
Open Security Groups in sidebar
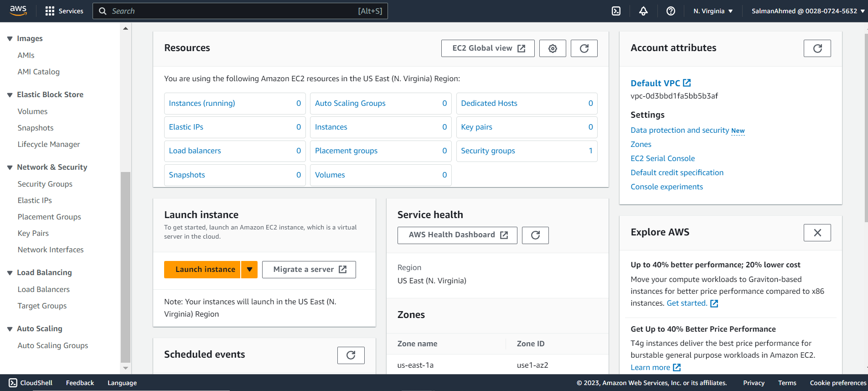pyautogui.click(x=45, y=184)
